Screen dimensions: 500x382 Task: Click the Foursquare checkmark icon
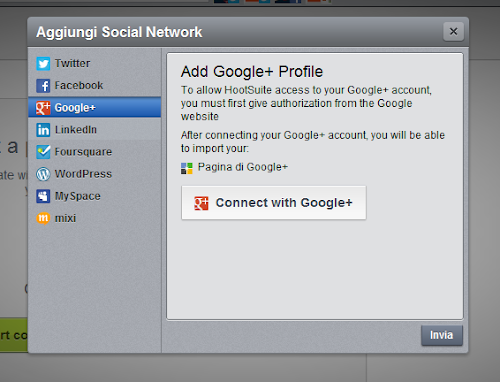43,152
